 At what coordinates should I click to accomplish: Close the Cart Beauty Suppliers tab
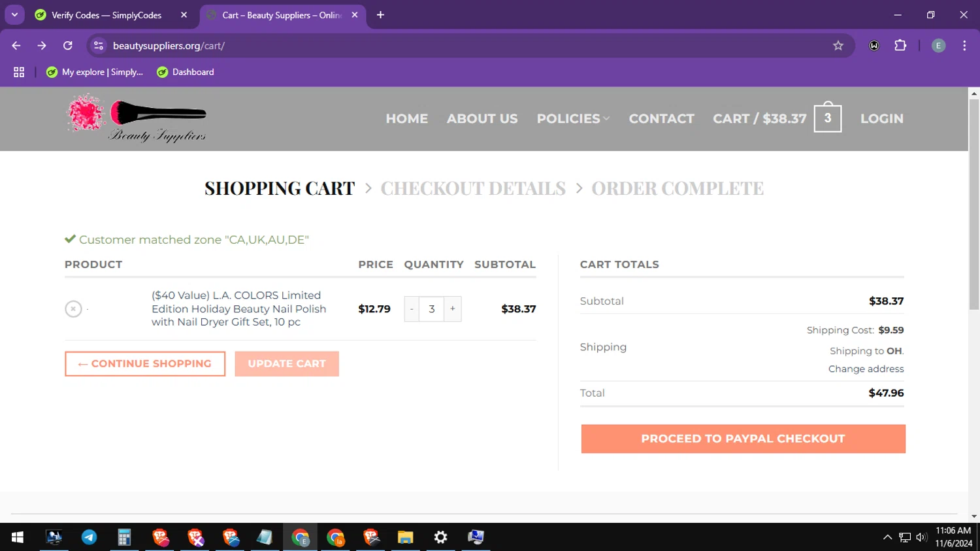[x=355, y=15]
